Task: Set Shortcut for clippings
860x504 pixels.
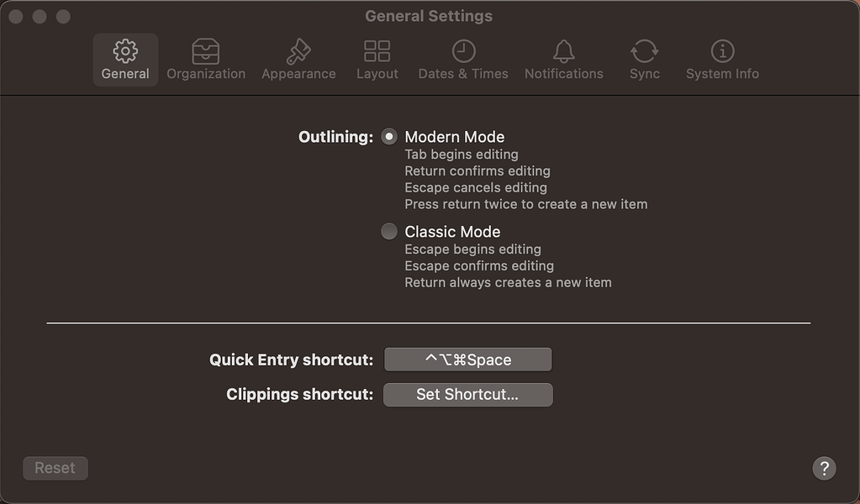Action: point(467,394)
